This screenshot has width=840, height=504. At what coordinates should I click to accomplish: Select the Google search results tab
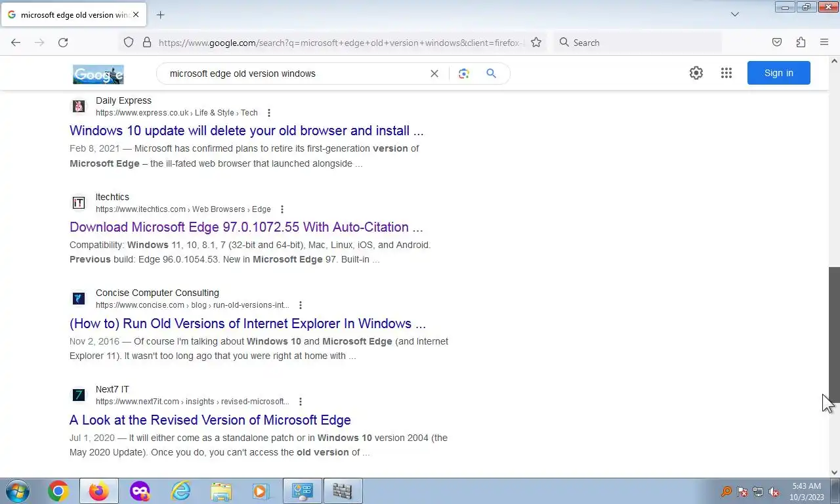pyautogui.click(x=73, y=14)
